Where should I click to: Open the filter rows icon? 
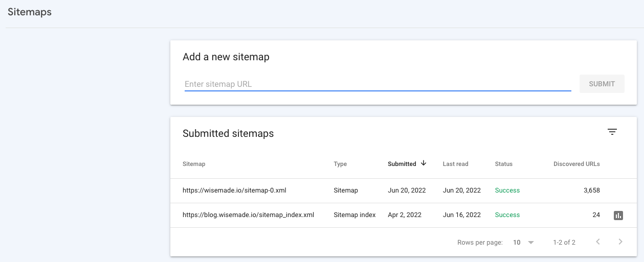click(612, 132)
